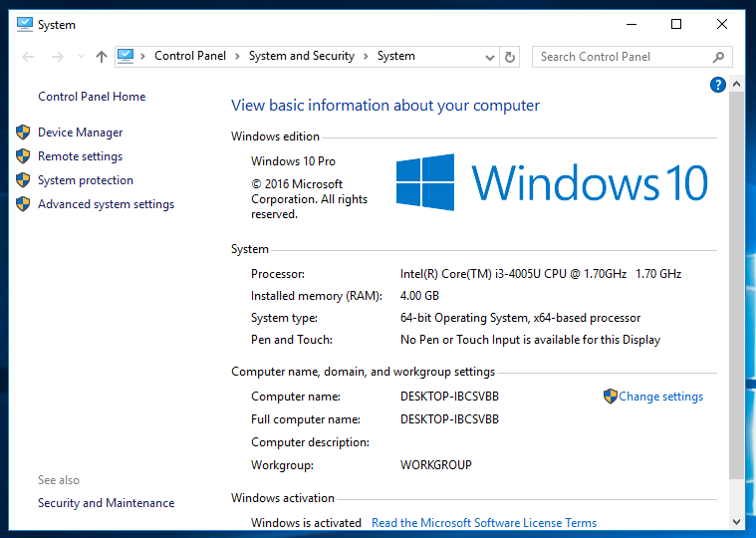Click shield icon beside Remote settings
756x538 pixels.
pos(23,156)
